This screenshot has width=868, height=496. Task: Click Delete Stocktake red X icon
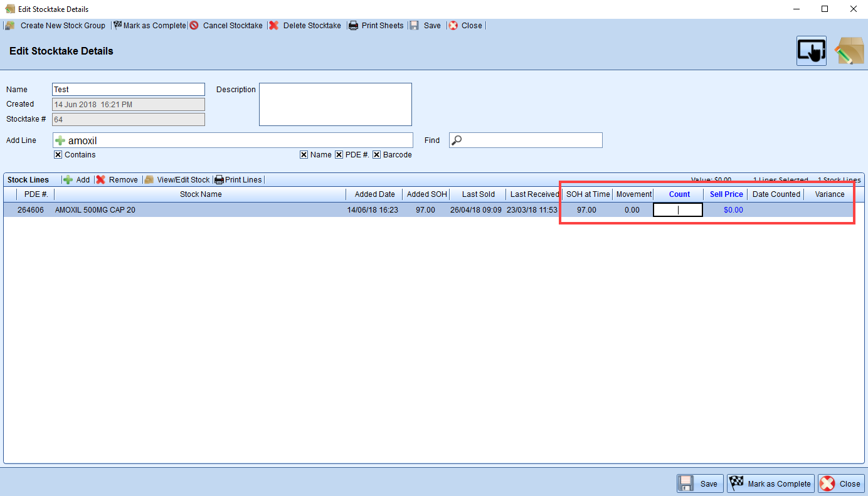click(x=274, y=26)
